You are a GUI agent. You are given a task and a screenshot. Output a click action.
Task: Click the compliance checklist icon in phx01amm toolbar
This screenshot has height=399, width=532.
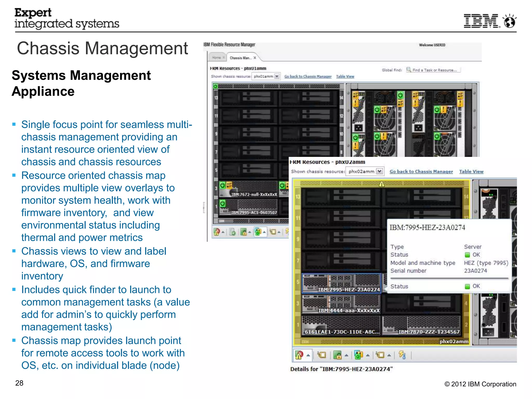click(232, 231)
